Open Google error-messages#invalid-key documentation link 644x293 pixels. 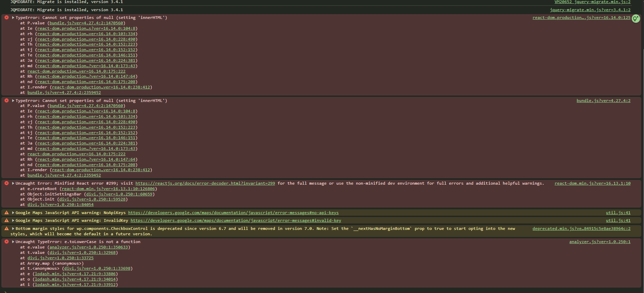[236, 220]
